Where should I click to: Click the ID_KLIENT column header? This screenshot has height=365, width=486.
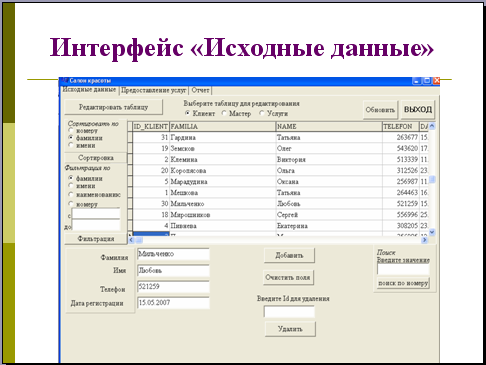(x=151, y=127)
